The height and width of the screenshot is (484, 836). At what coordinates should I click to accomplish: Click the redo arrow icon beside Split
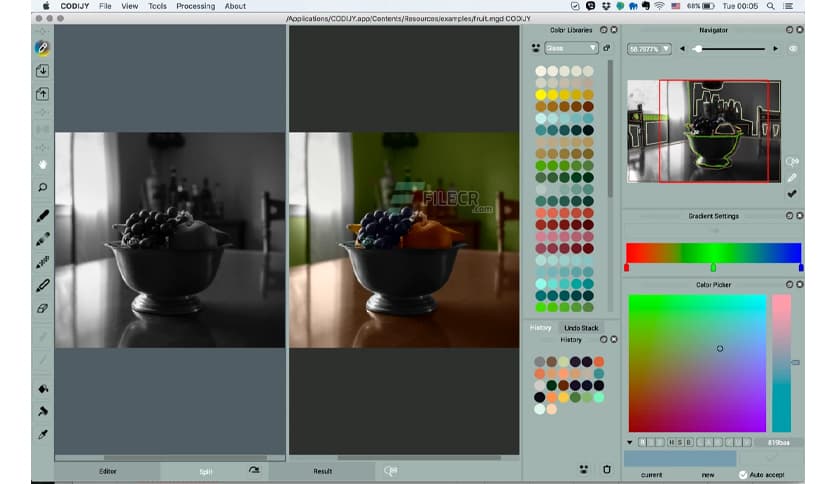click(254, 470)
